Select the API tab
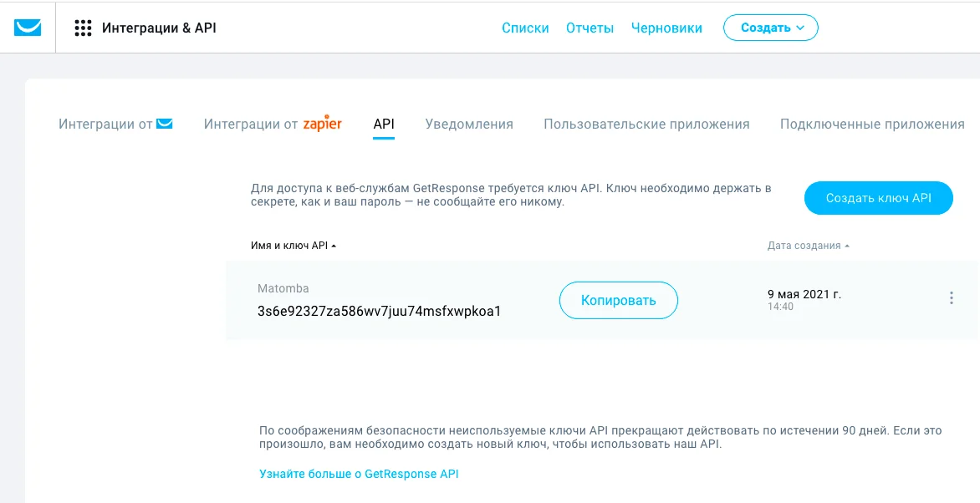This screenshot has width=980, height=503. pyautogui.click(x=384, y=124)
